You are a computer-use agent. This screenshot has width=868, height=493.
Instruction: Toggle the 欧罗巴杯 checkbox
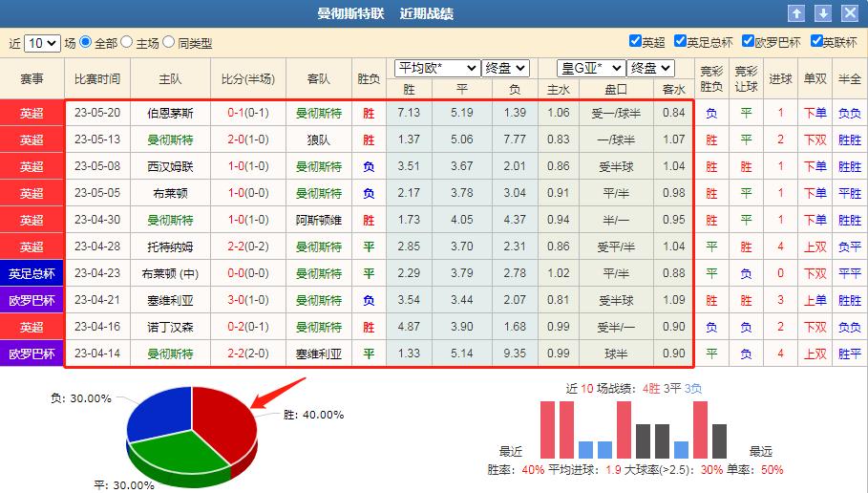coord(748,41)
